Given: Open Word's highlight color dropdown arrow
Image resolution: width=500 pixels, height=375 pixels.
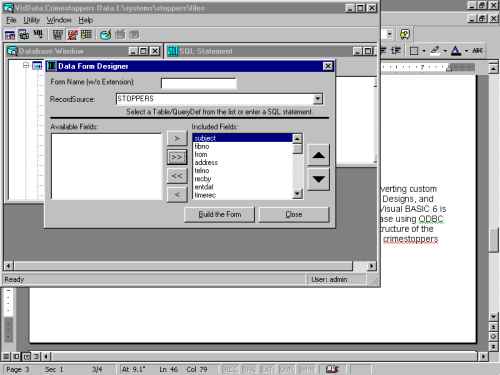Looking at the screenshot, I should [x=445, y=51].
